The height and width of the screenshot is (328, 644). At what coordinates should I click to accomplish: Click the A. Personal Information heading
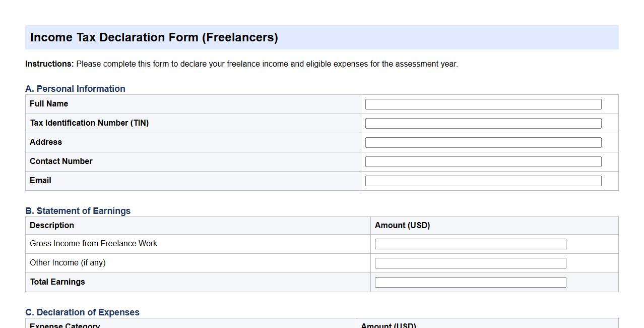pyautogui.click(x=75, y=88)
